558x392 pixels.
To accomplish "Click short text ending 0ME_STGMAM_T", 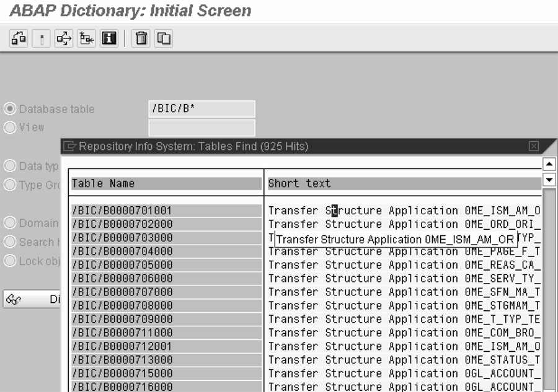I will point(405,305).
